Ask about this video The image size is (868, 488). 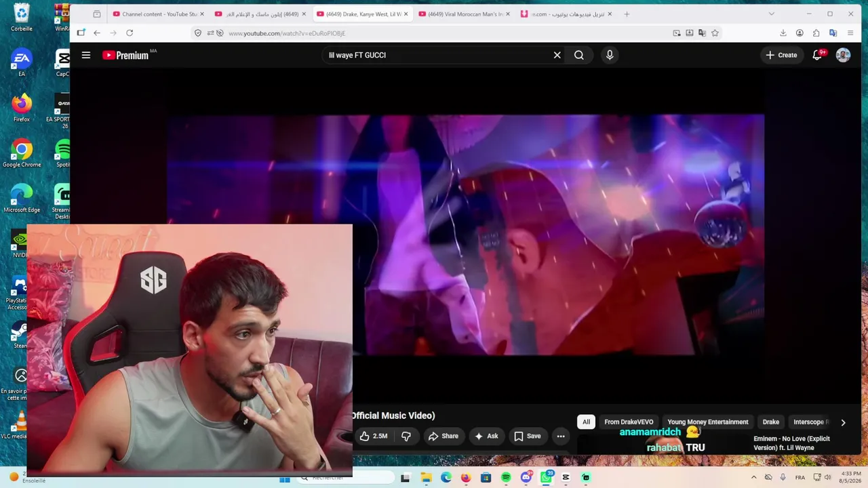click(x=486, y=436)
